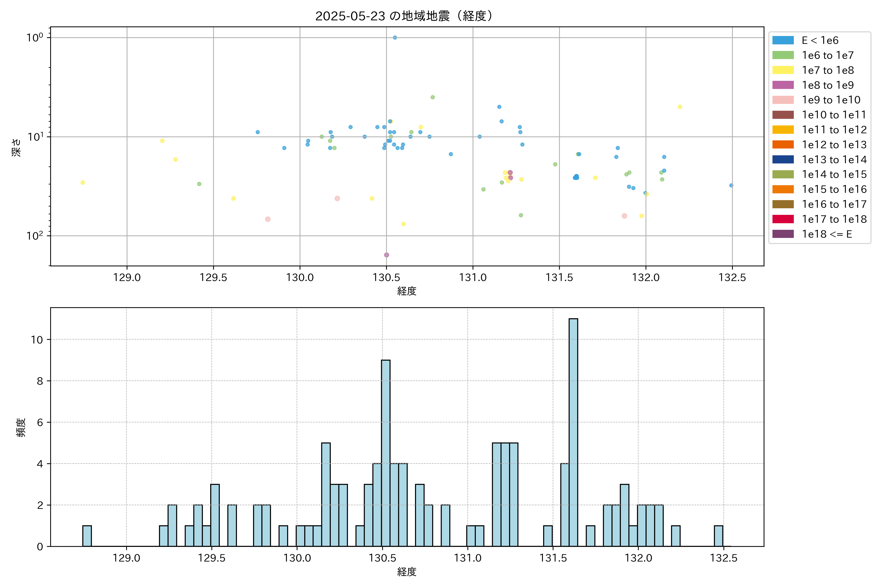This screenshot has height=588, width=882.
Task: Click the 1e11 to 1e12 legend label
Action: [x=834, y=130]
